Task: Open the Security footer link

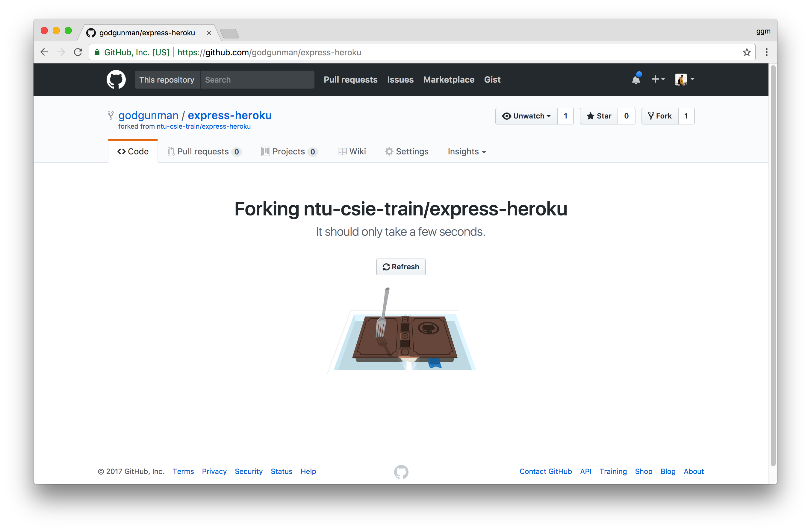Action: coord(248,472)
